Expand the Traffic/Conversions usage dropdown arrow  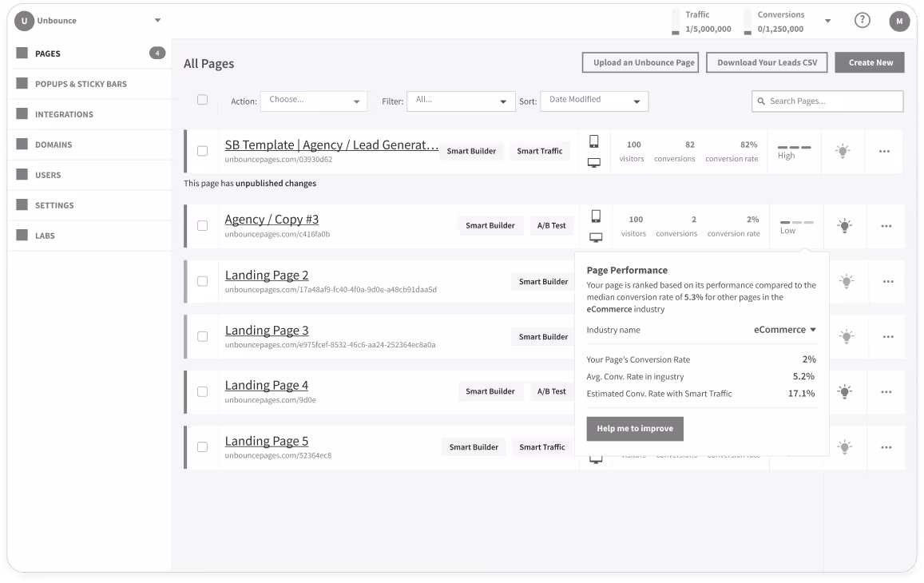coord(827,22)
